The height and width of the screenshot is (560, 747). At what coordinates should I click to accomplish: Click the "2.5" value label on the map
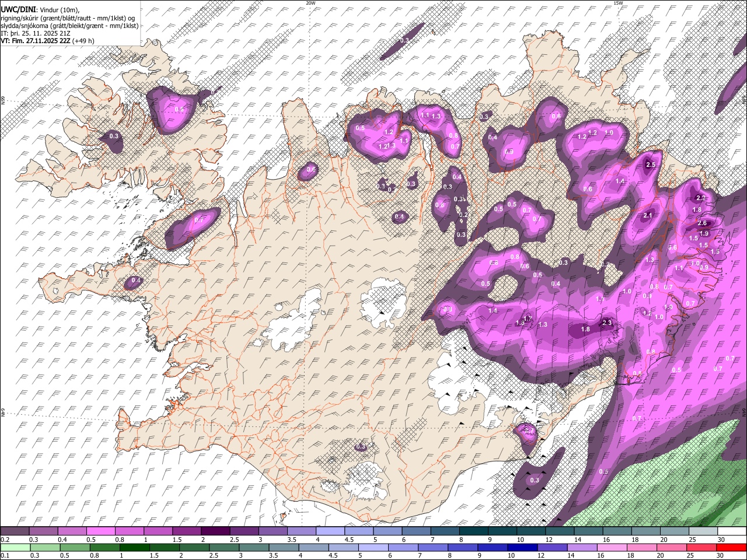(651, 165)
